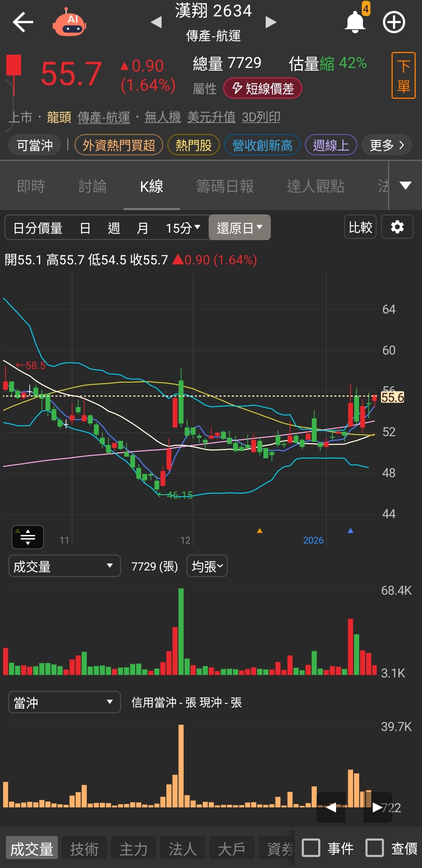422x868 pixels.
Task: Add stock to watchlist with plus icon
Action: (x=393, y=22)
